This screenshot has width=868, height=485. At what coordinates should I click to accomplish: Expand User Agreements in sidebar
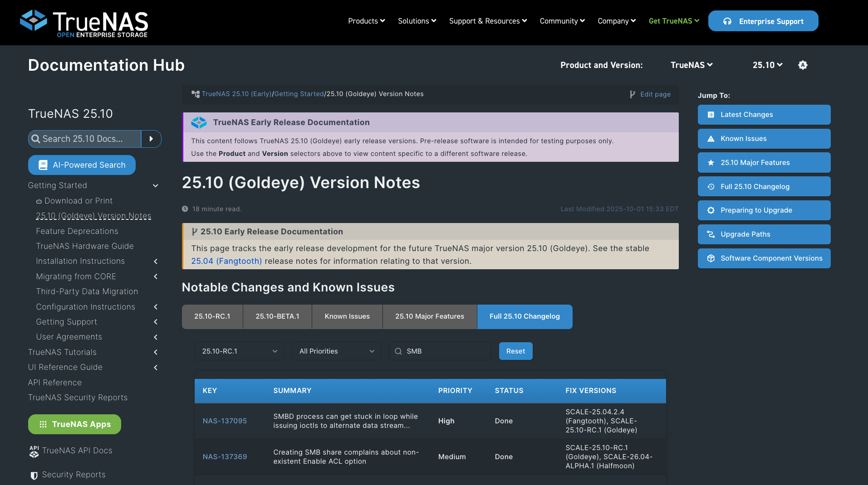click(x=156, y=337)
